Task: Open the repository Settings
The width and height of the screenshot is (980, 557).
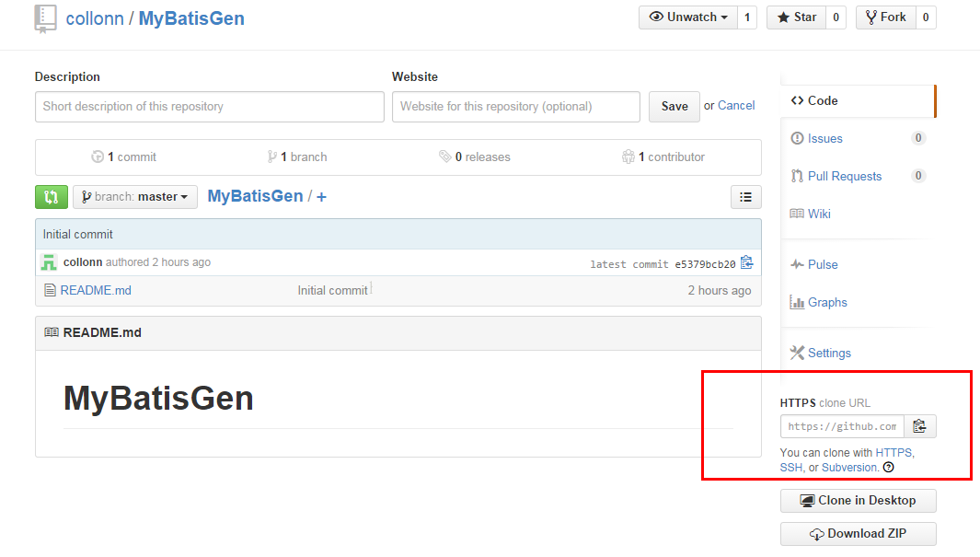Action: click(x=829, y=354)
